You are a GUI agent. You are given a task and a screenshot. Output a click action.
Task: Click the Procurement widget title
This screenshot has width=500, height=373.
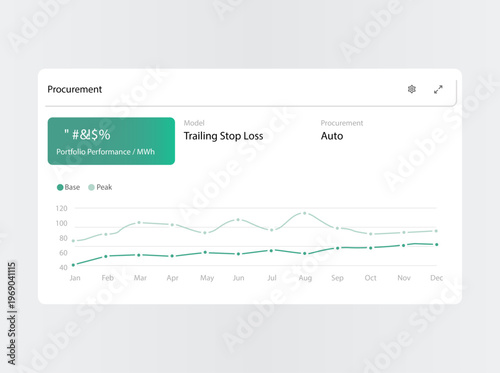(75, 89)
